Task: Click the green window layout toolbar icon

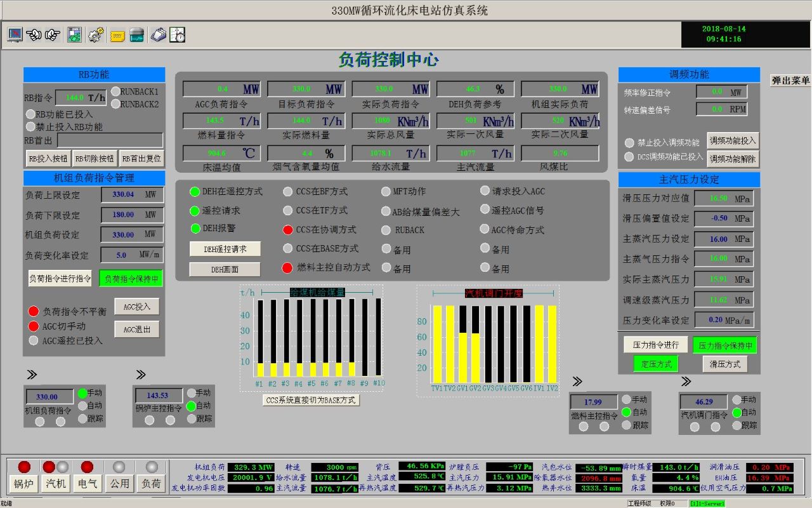Action: [x=75, y=35]
